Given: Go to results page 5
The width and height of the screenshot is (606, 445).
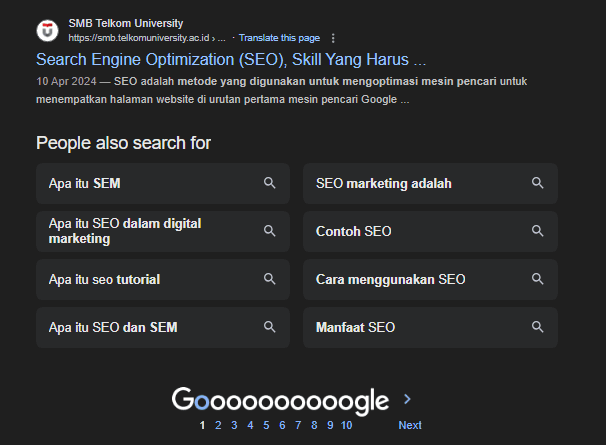Looking at the screenshot, I should pos(266,425).
